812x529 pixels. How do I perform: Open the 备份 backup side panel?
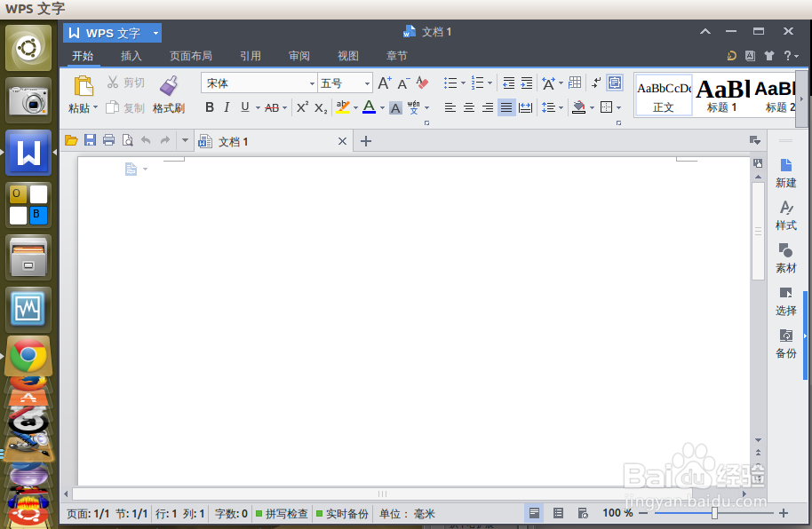pos(785,344)
